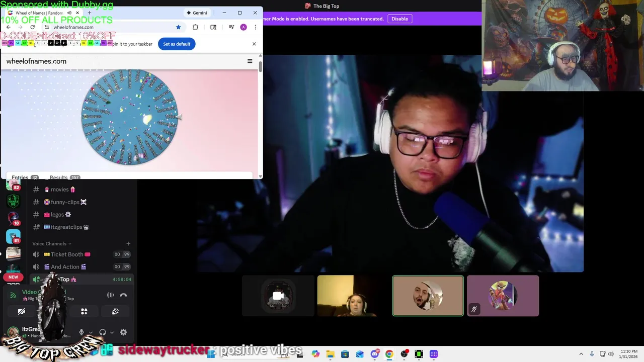Image resolution: width=644 pixels, height=362 pixels.
Task: Open Chrome profile avatar A
Action: (244, 27)
